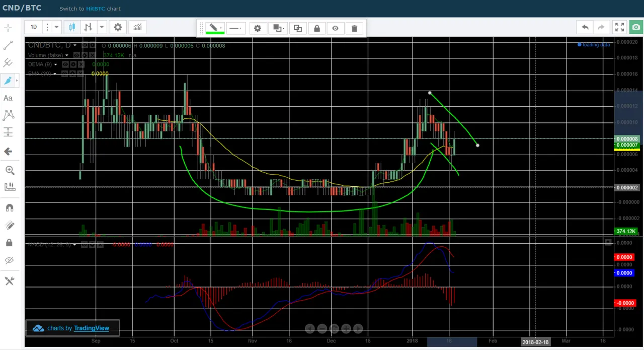Image resolution: width=644 pixels, height=350 pixels.
Task: Clone the selected drawing object
Action: 298,28
